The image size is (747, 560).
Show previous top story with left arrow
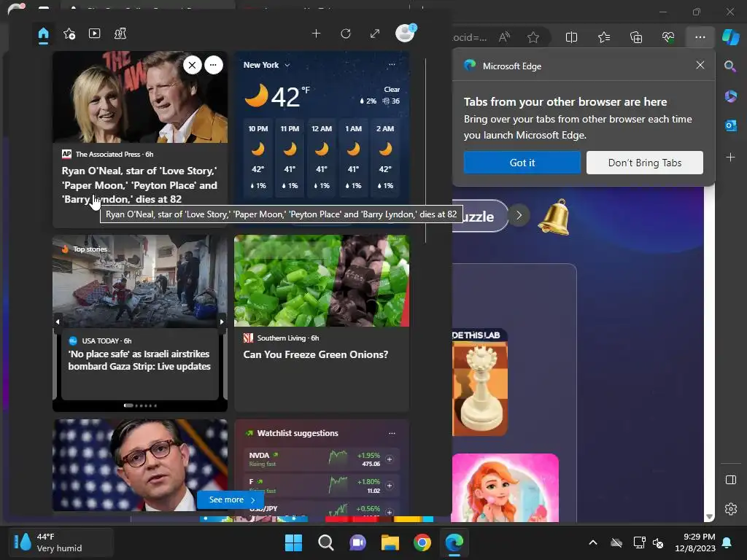tap(58, 322)
